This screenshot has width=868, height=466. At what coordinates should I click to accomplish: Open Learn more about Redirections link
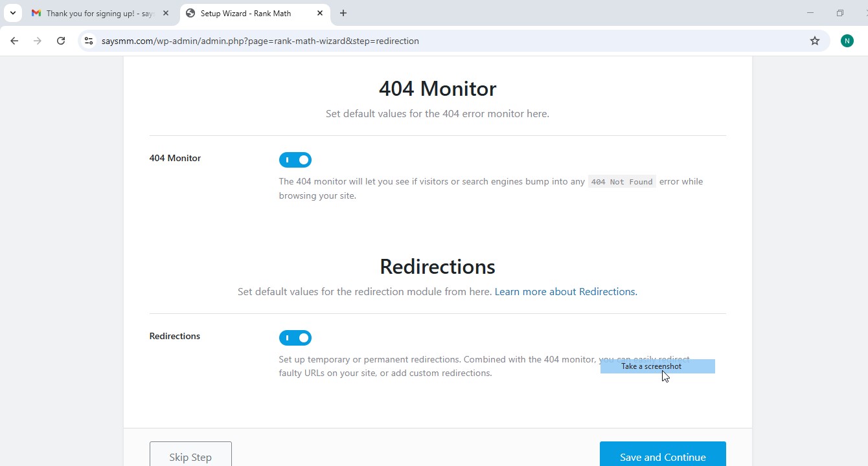tap(565, 292)
